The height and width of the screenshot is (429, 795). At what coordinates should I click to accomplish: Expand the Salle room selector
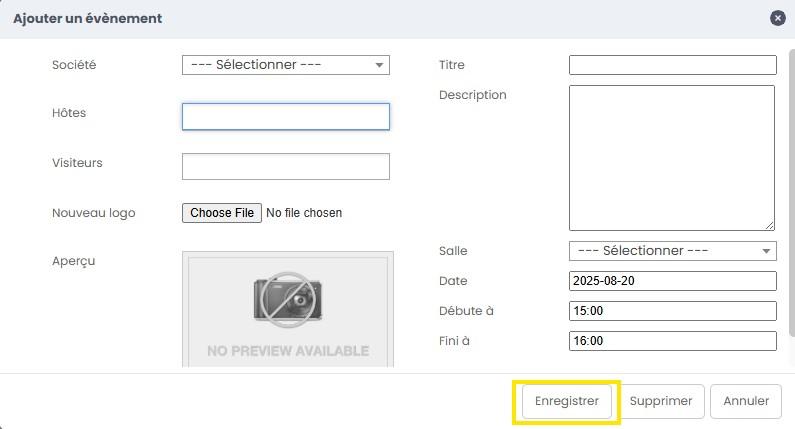(x=672, y=251)
